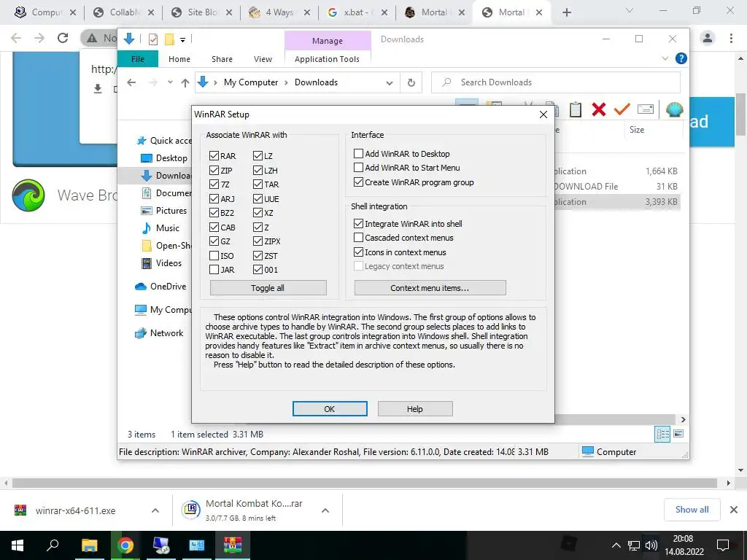Click the orange checkmark toolbar icon
747x560 pixels.
coord(622,109)
